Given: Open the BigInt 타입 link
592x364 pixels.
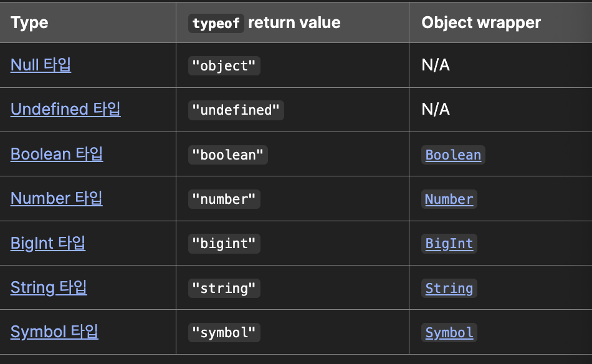Looking at the screenshot, I should coord(48,243).
